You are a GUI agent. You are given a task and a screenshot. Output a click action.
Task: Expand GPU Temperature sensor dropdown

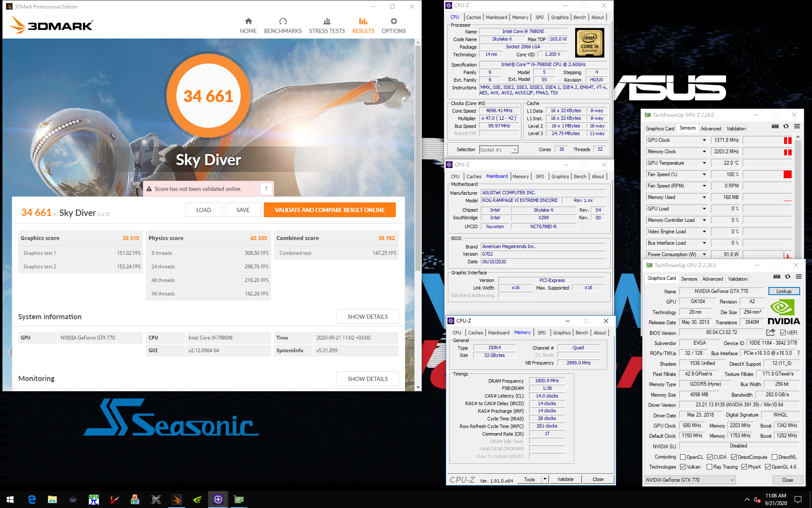click(x=704, y=163)
